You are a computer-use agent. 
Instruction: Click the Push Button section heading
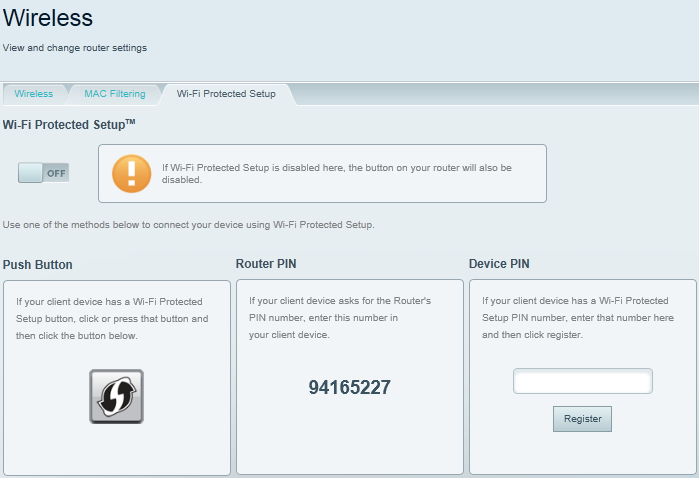pos(37,264)
